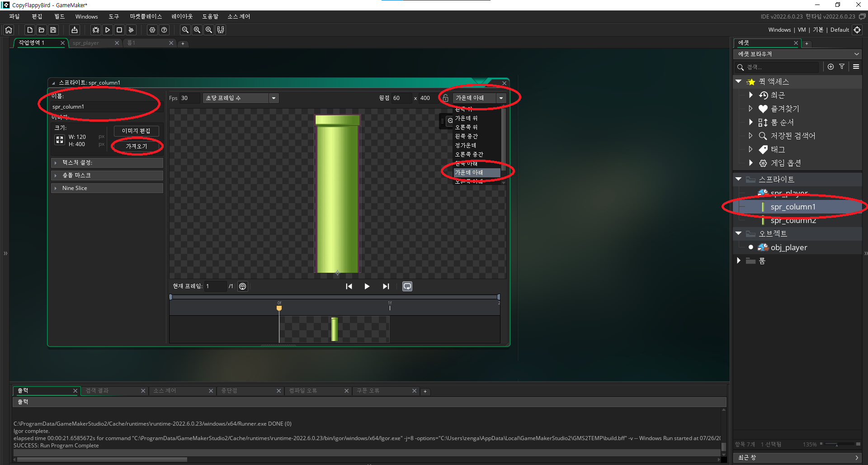Viewport: 868px width, 465px height.
Task: Click the Import button
Action: click(x=136, y=147)
